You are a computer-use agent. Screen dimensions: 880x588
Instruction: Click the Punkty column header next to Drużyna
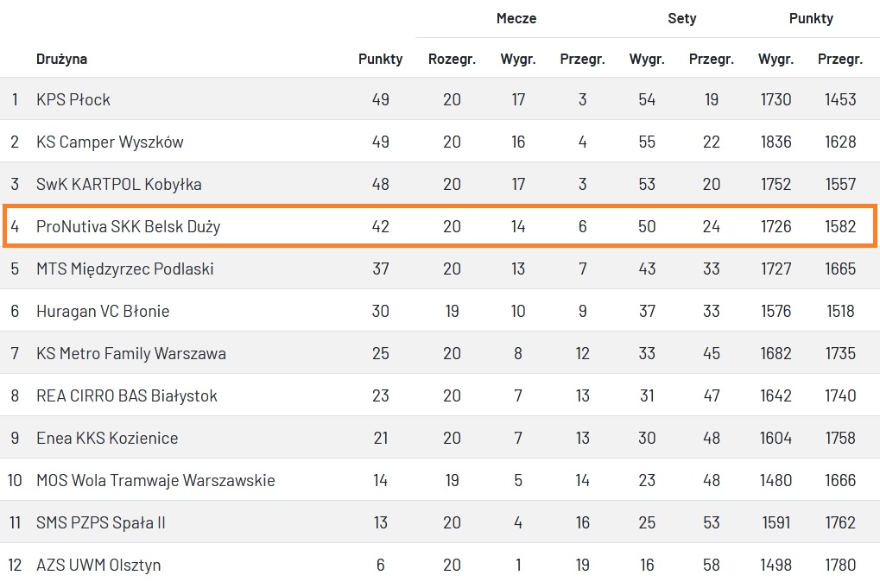point(380,60)
